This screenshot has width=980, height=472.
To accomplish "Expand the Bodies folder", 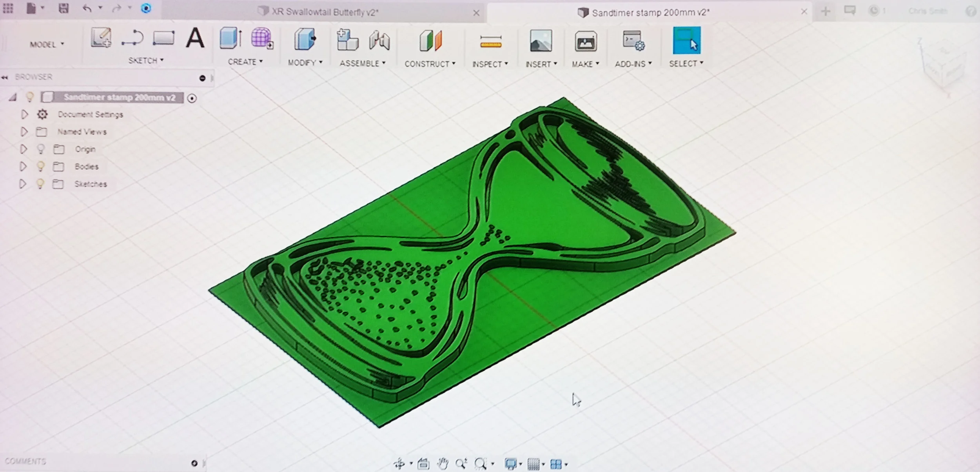I will [23, 166].
